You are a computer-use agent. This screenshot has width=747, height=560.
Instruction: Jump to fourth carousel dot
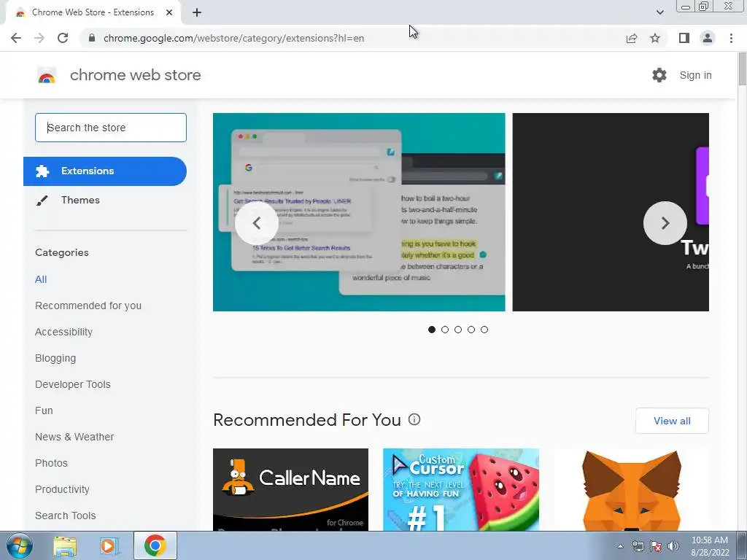pyautogui.click(x=471, y=330)
